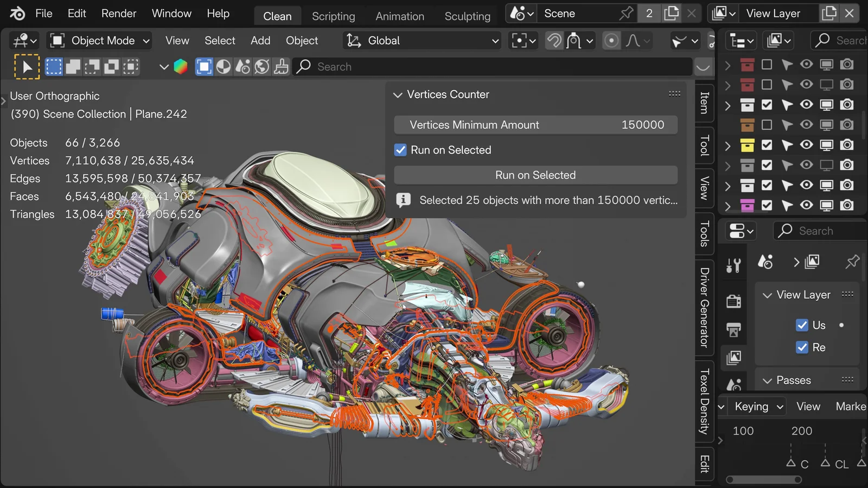Open the Output properties printer tab
Image resolution: width=868 pixels, height=488 pixels.
point(733,329)
